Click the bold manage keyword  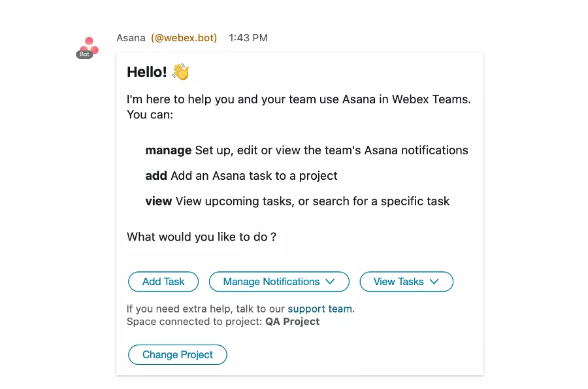(169, 150)
